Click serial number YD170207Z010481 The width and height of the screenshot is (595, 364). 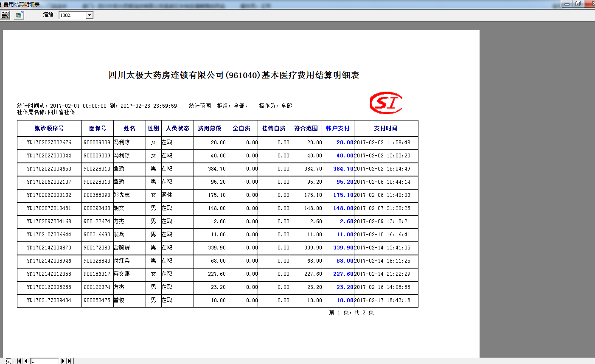[49, 208]
